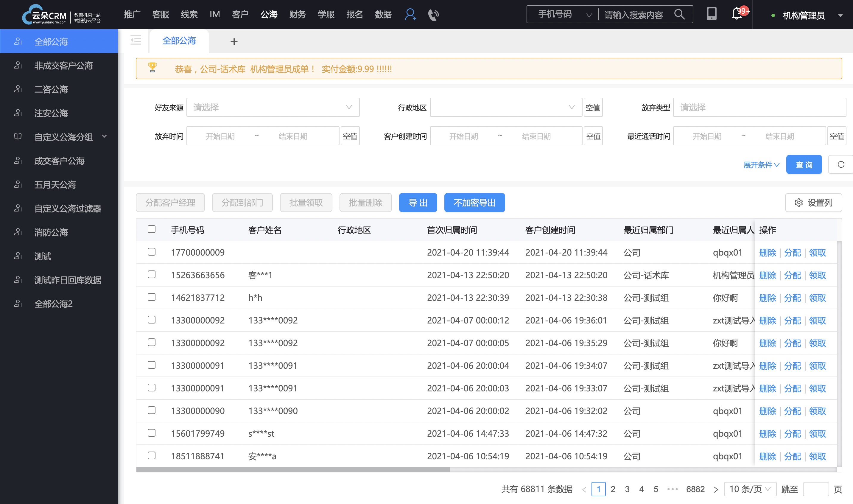The width and height of the screenshot is (853, 504).
Task: Expand the 好友来源 dropdown
Action: (x=271, y=108)
